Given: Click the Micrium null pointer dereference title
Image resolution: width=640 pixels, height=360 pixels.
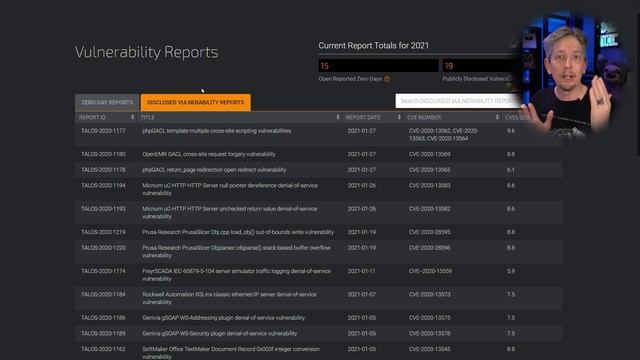Looking at the screenshot, I should 230,189.
